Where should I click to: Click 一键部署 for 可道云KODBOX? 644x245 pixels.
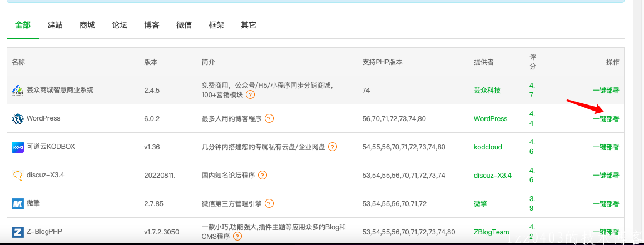(x=606, y=147)
